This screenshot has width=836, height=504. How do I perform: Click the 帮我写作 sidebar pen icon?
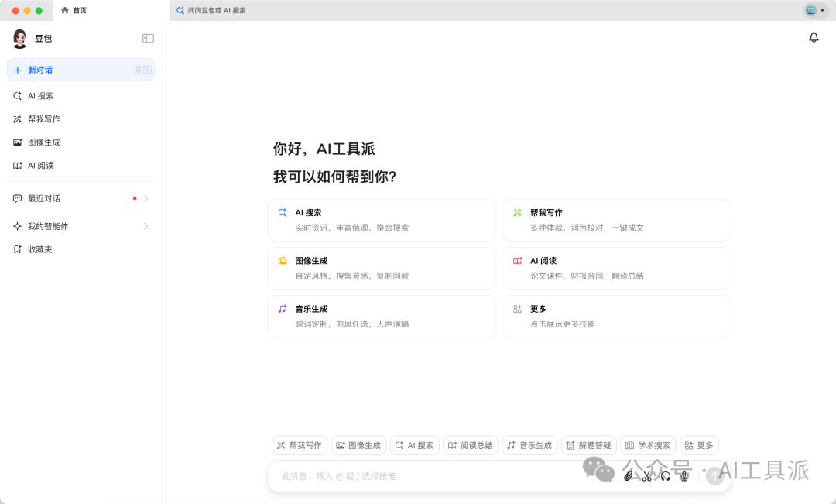click(17, 119)
